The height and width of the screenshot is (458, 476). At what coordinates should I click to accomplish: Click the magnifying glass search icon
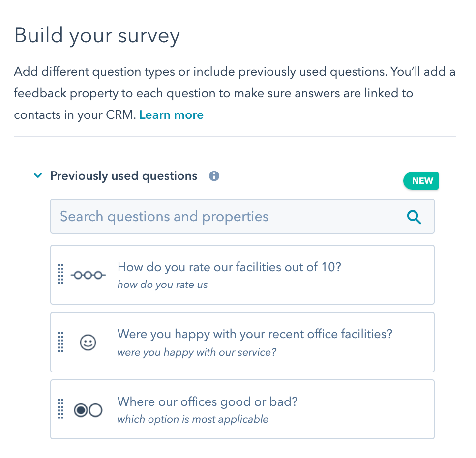coord(414,217)
